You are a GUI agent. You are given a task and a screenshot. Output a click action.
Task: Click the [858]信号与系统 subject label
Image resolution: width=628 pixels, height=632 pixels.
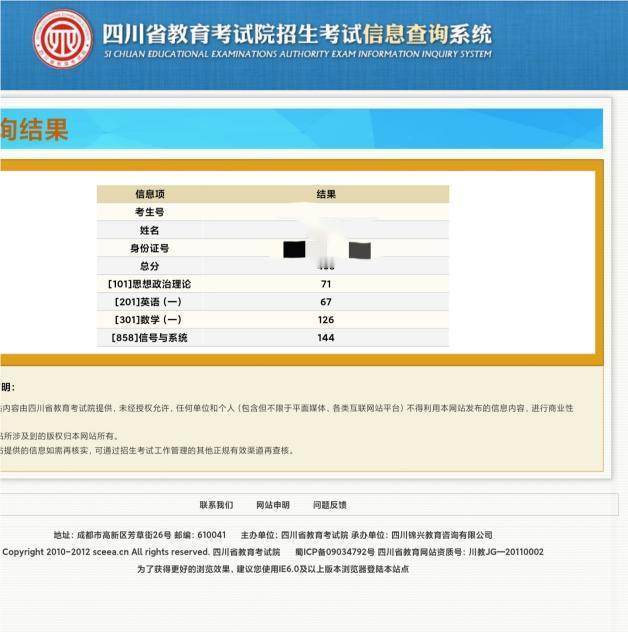click(150, 338)
